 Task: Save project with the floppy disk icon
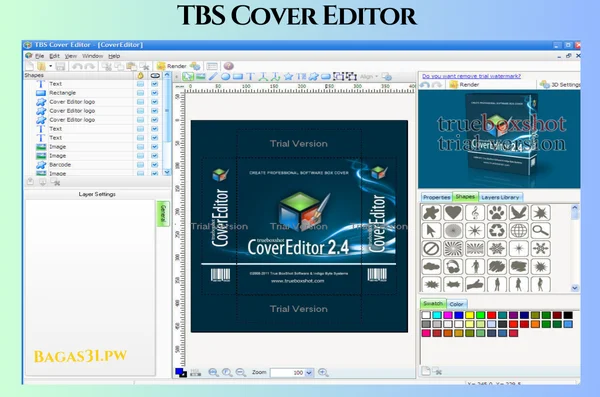point(60,66)
